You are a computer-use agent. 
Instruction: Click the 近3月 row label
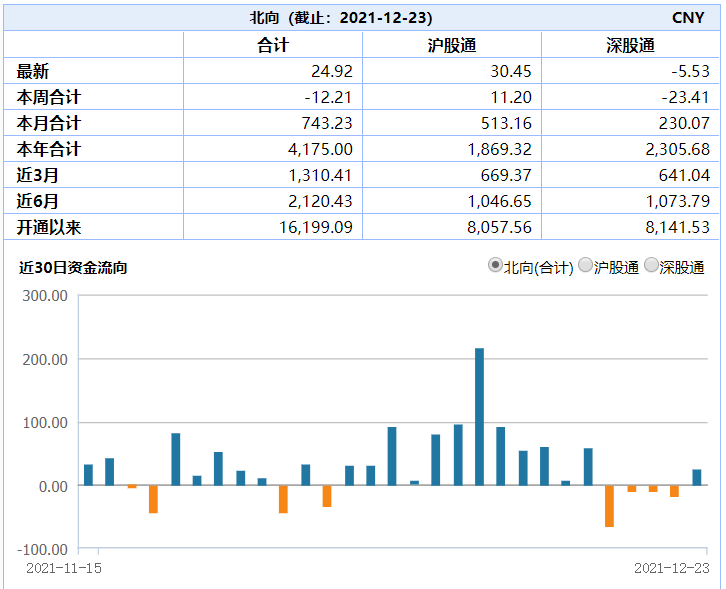[38, 175]
